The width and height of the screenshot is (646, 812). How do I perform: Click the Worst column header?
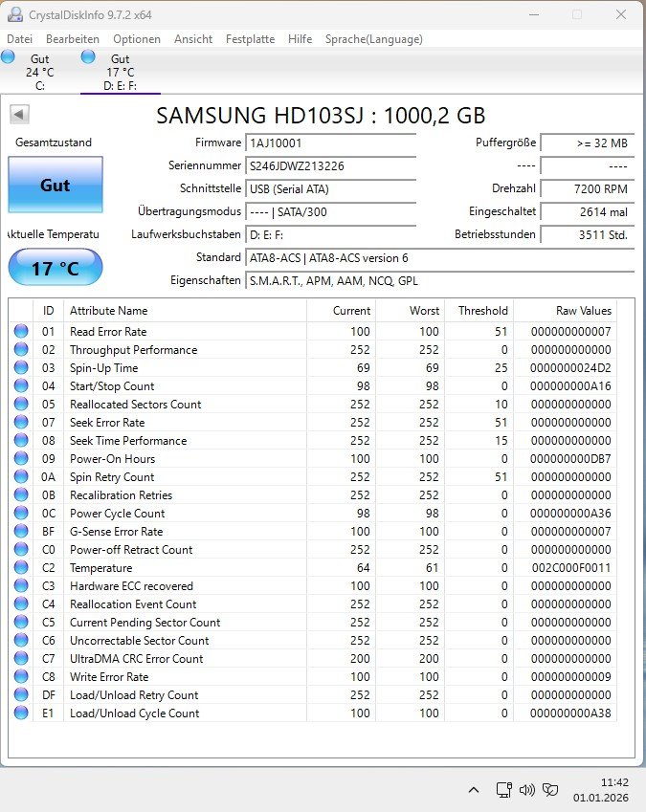point(411,310)
